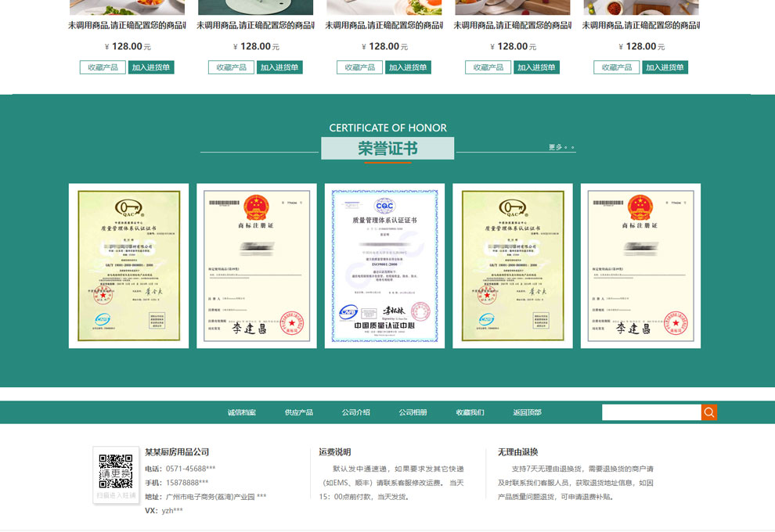
Task: Click the 荣誉证书 section heading
Action: point(387,148)
